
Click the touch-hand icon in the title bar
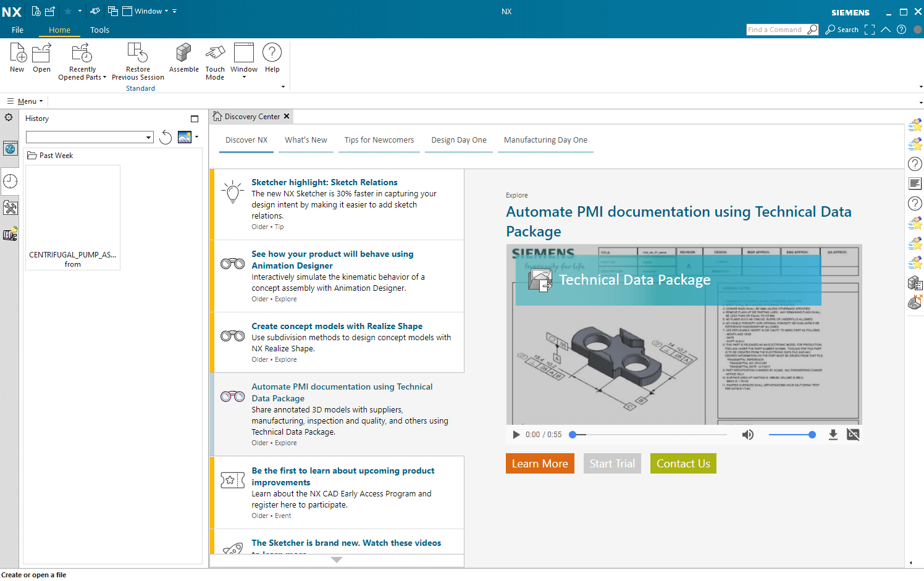coord(95,11)
